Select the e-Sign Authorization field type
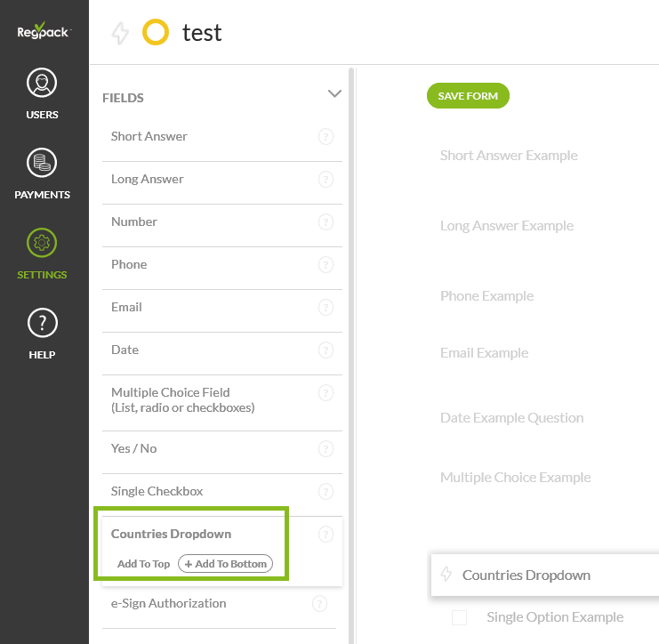This screenshot has height=644, width=659. [168, 603]
